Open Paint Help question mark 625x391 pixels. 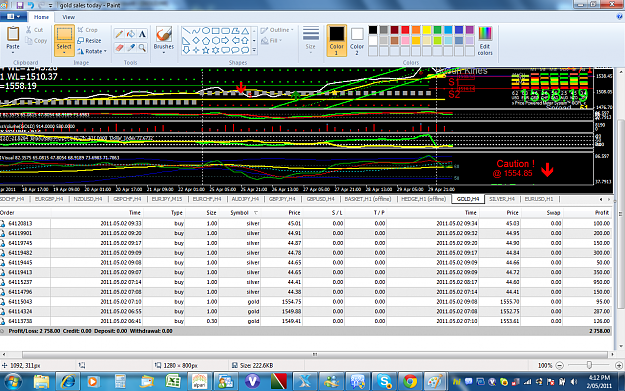coord(619,17)
